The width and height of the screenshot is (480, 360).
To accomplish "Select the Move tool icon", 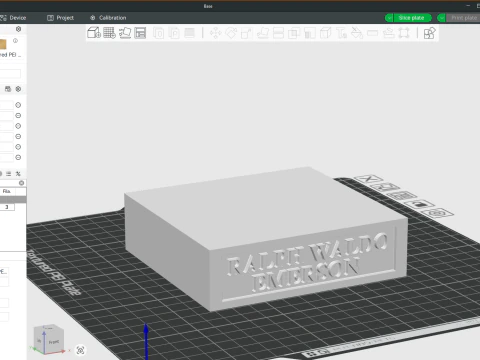I will [x=216, y=33].
